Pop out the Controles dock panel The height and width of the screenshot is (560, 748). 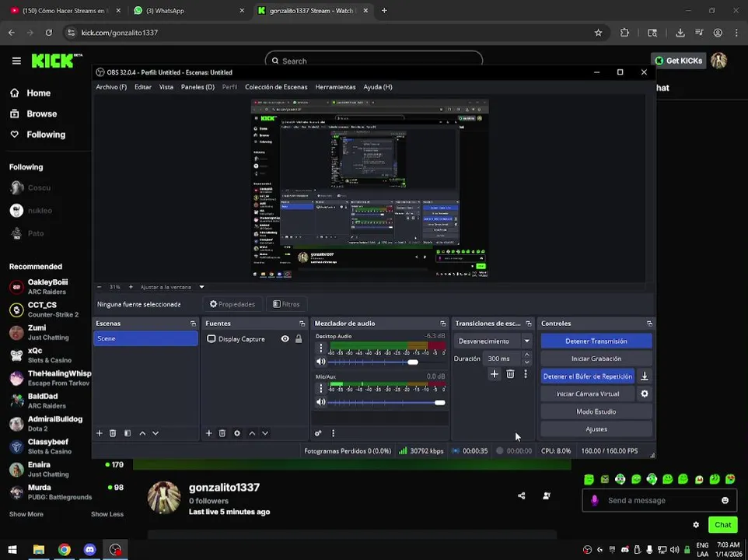click(x=649, y=324)
